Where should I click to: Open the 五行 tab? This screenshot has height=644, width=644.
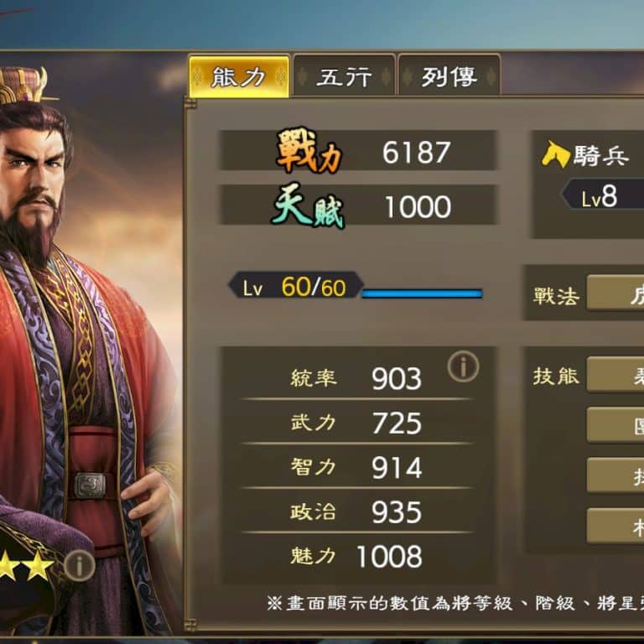point(344,76)
